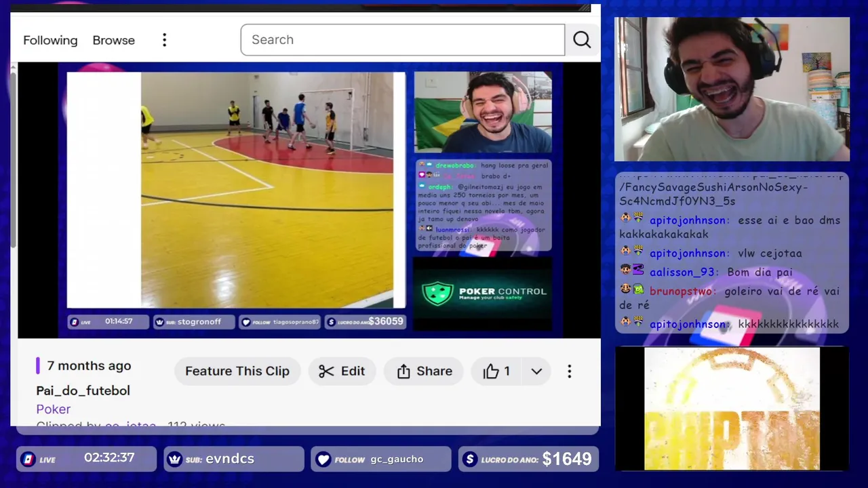868x488 pixels.
Task: Click the dollar icon by Lucro do Ano
Action: click(x=469, y=460)
